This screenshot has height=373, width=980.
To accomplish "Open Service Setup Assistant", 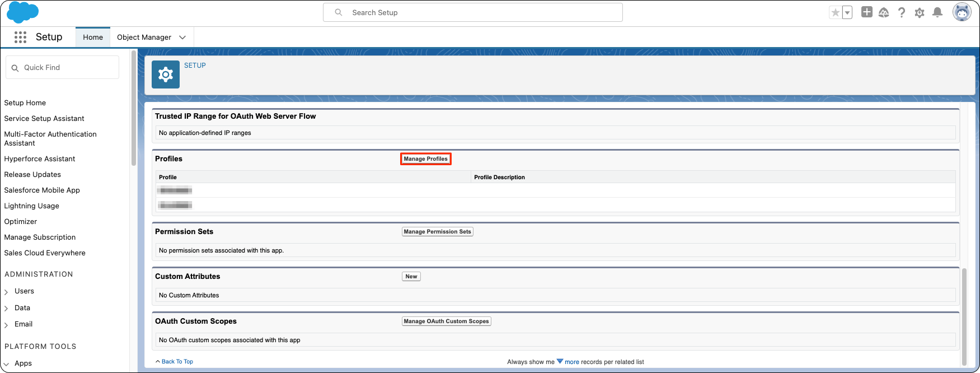I will click(x=44, y=119).
